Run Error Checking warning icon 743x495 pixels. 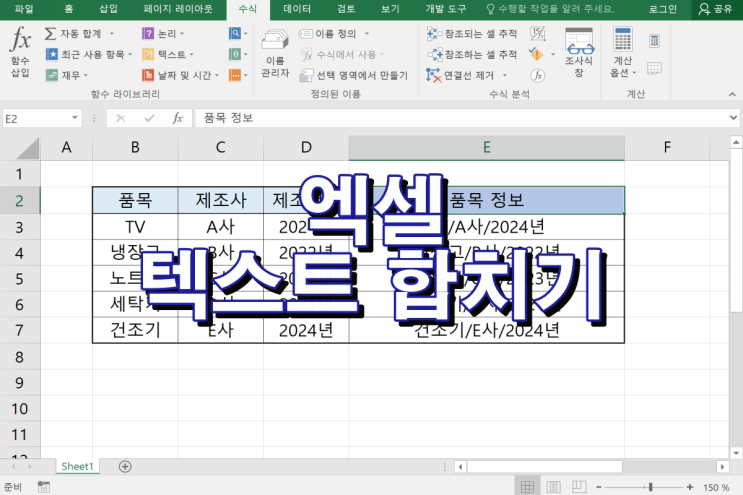(536, 54)
